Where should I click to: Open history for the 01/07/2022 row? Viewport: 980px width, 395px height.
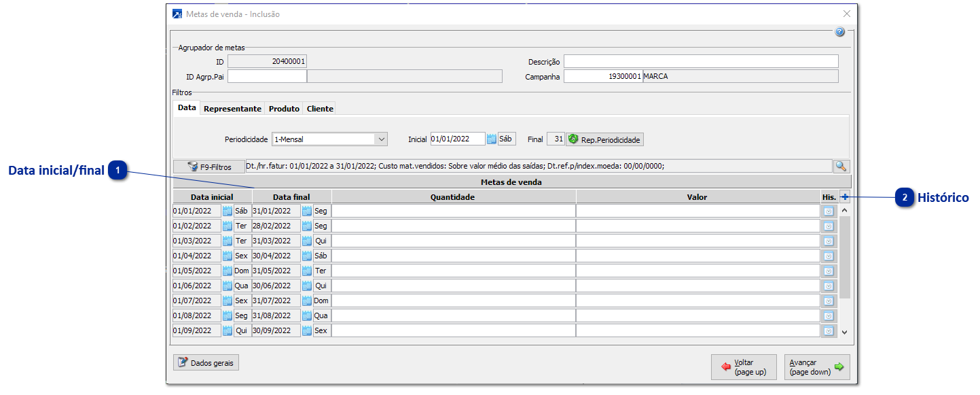[829, 300]
